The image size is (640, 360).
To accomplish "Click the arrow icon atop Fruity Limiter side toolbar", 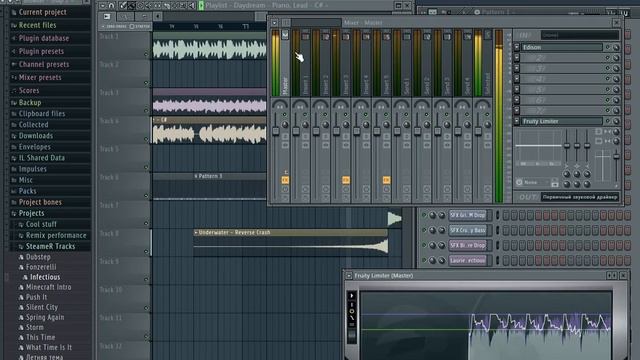I will click(352, 296).
